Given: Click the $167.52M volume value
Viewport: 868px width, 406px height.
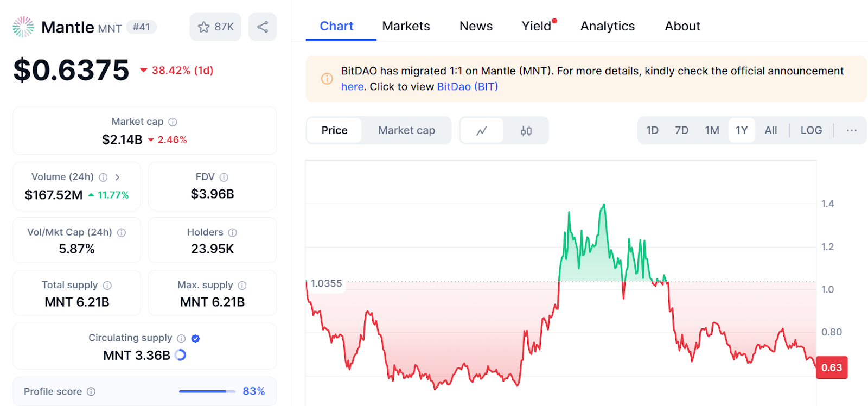Looking at the screenshot, I should click(x=54, y=195).
